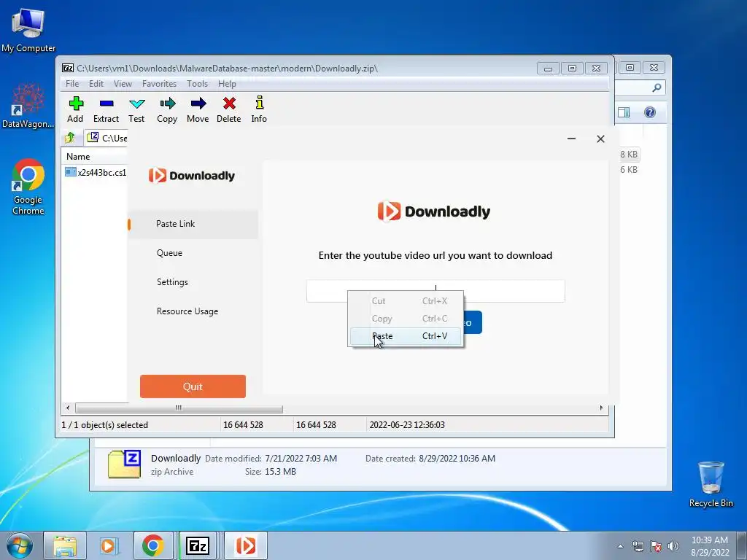
Task: Click the Explorer search magnifier icon
Action: [x=657, y=87]
